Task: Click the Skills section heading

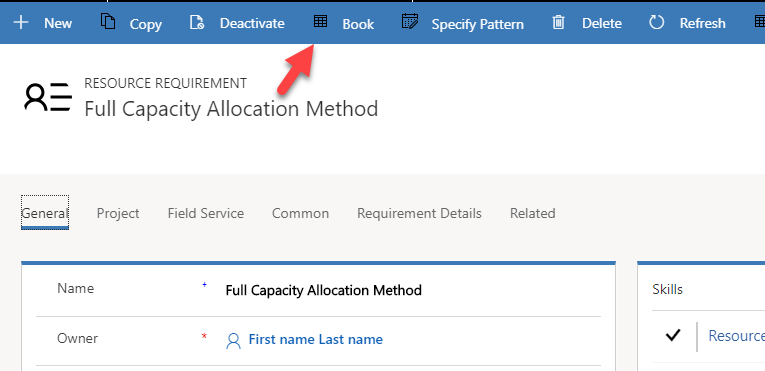Action: [667, 289]
